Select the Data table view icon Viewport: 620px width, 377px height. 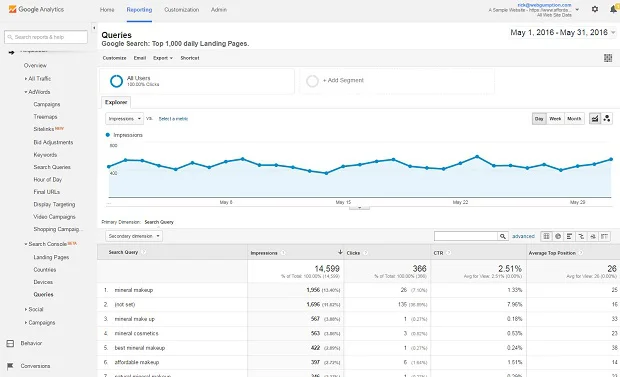(x=546, y=236)
